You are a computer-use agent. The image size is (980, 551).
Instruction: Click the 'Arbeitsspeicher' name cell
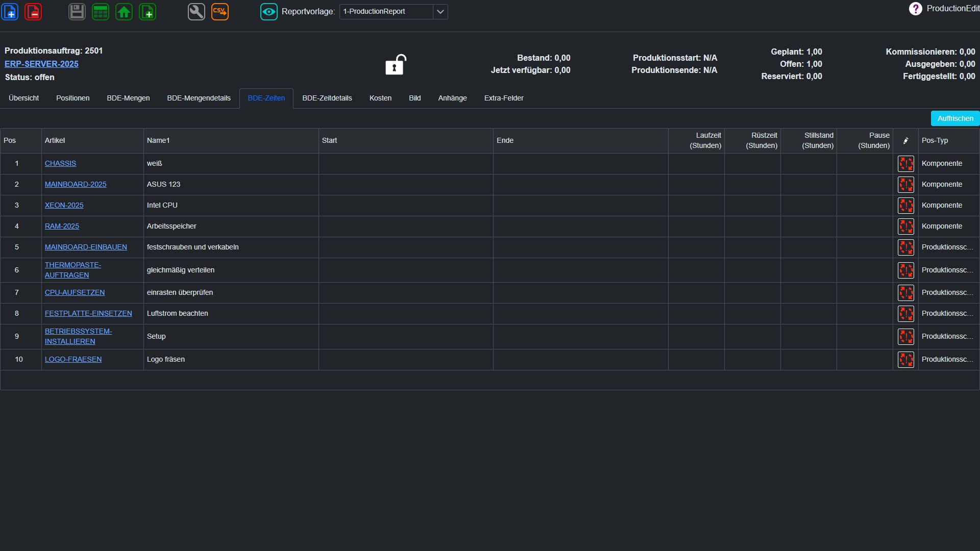(231, 226)
